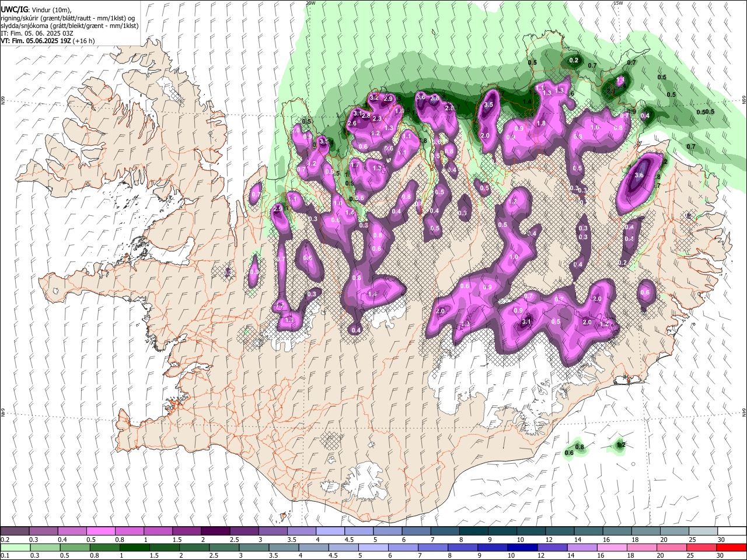Select the bright magenta 0.5–0.8 snow legend swatch

102,531
